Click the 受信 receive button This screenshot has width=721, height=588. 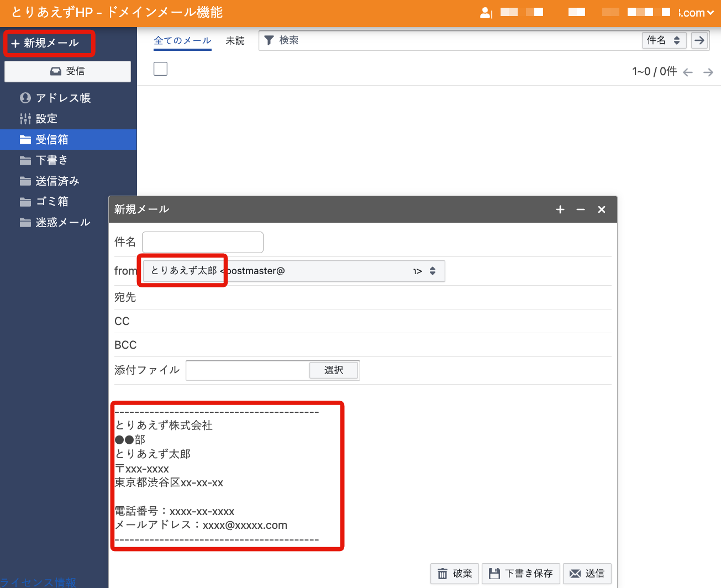click(x=67, y=71)
